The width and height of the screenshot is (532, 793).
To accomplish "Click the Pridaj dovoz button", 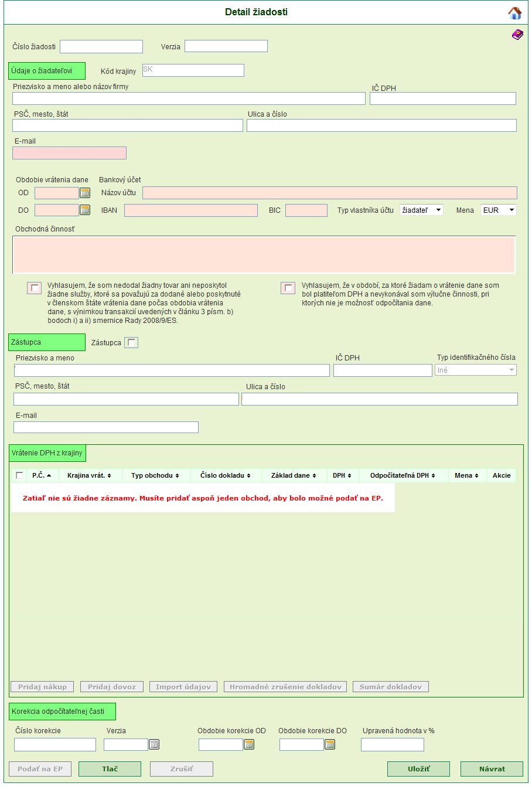I will click(112, 687).
